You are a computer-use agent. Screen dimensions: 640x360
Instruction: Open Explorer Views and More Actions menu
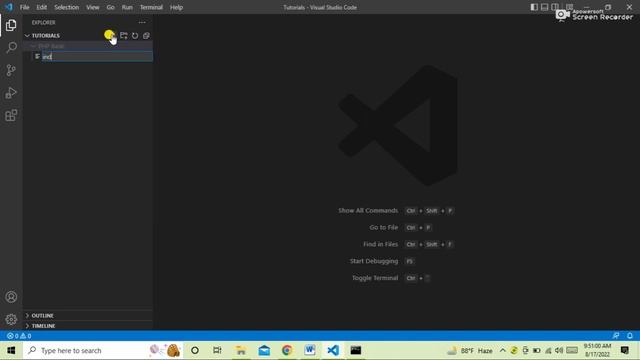tap(142, 22)
